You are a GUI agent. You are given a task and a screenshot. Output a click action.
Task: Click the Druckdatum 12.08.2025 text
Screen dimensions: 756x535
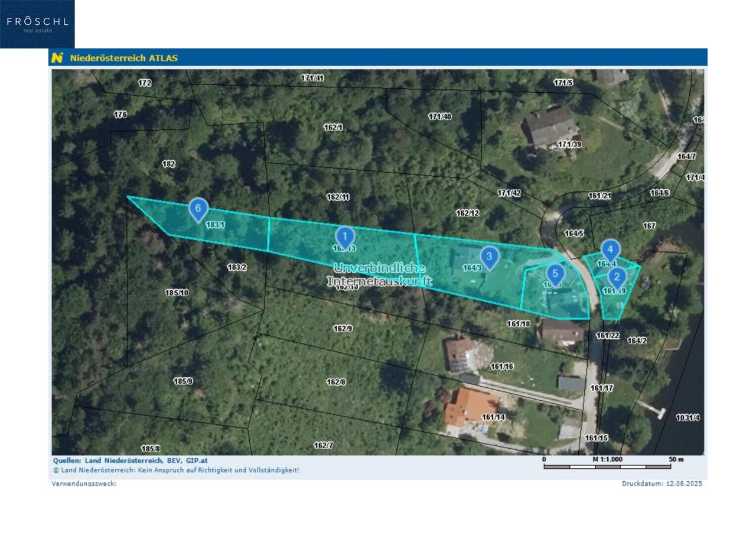pyautogui.click(x=661, y=484)
